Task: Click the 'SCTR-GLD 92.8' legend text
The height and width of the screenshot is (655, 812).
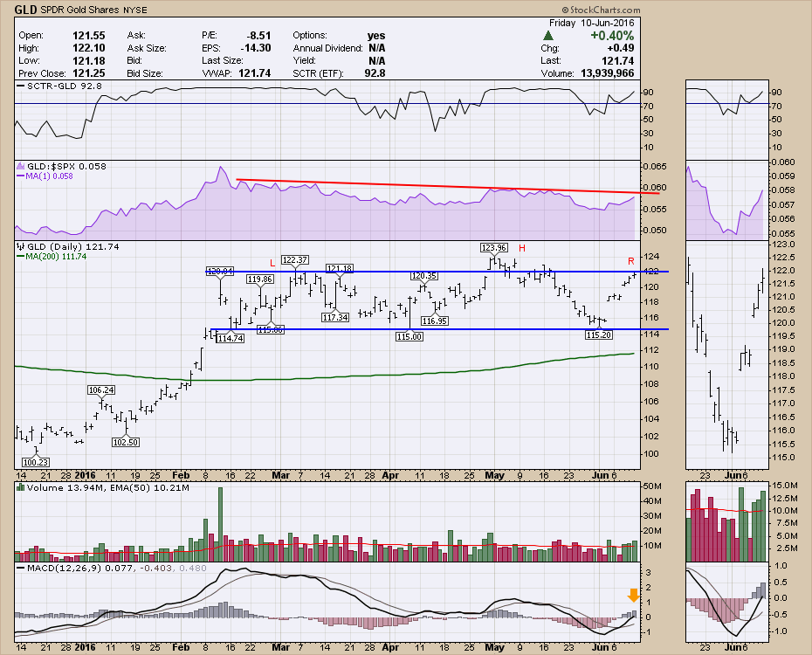Action: pyautogui.click(x=65, y=86)
